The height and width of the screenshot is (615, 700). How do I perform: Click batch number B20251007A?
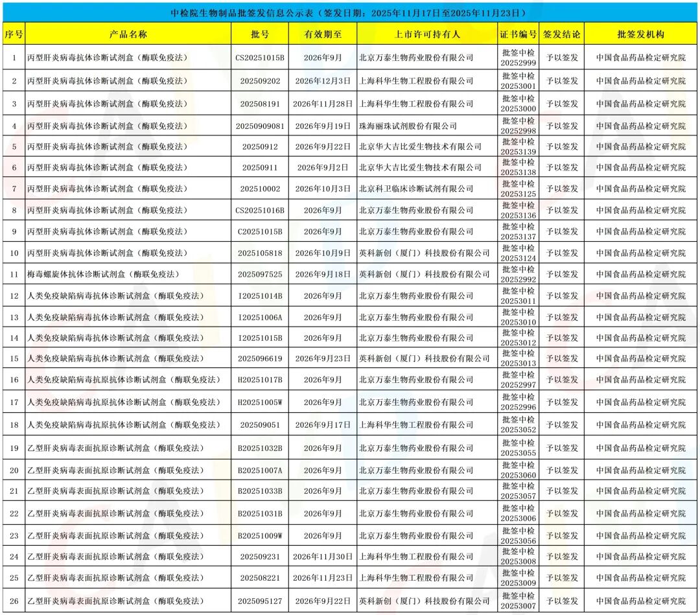coord(260,470)
